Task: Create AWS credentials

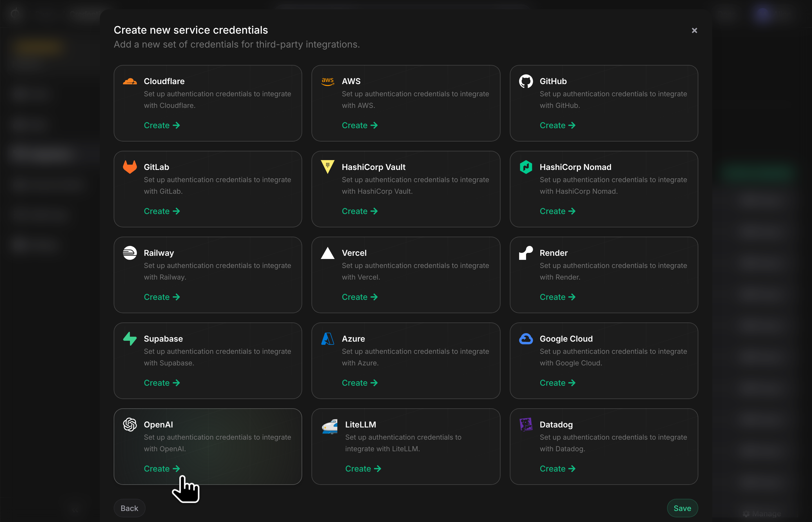Action: tap(360, 125)
